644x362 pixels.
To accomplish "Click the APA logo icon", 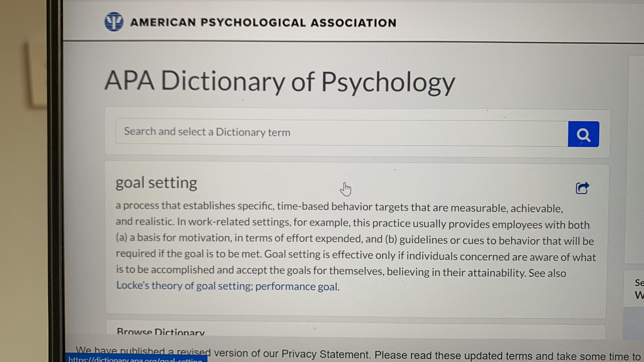I will (114, 22).
